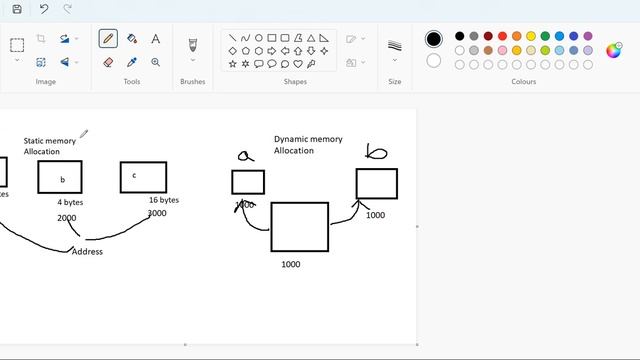Select the Text tool
Viewport: 640px width, 360px height.
156,39
